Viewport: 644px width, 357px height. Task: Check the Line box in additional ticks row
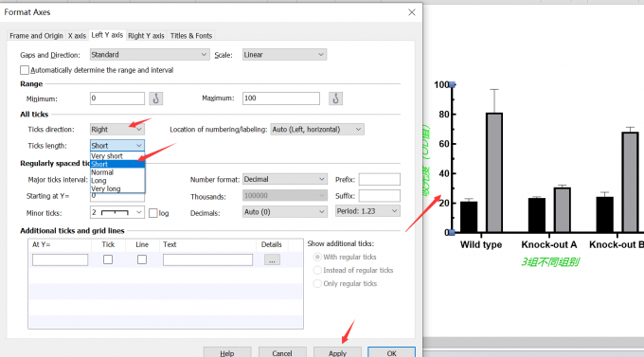click(142, 259)
